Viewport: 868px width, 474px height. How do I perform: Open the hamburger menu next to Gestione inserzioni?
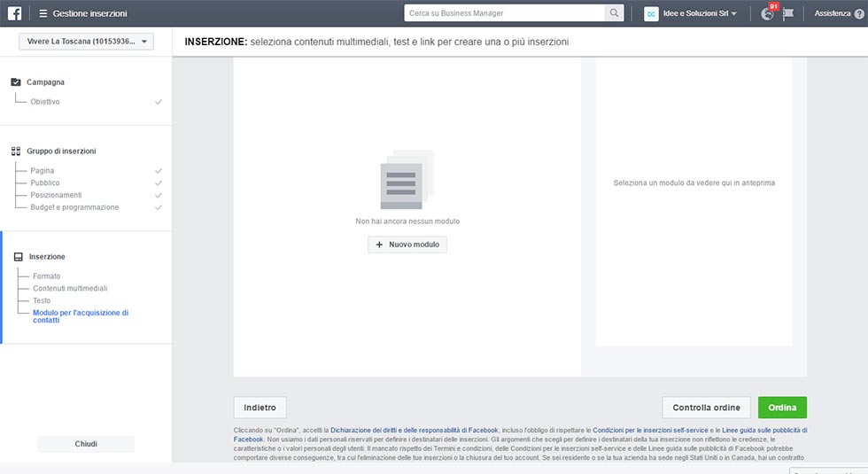pos(43,13)
